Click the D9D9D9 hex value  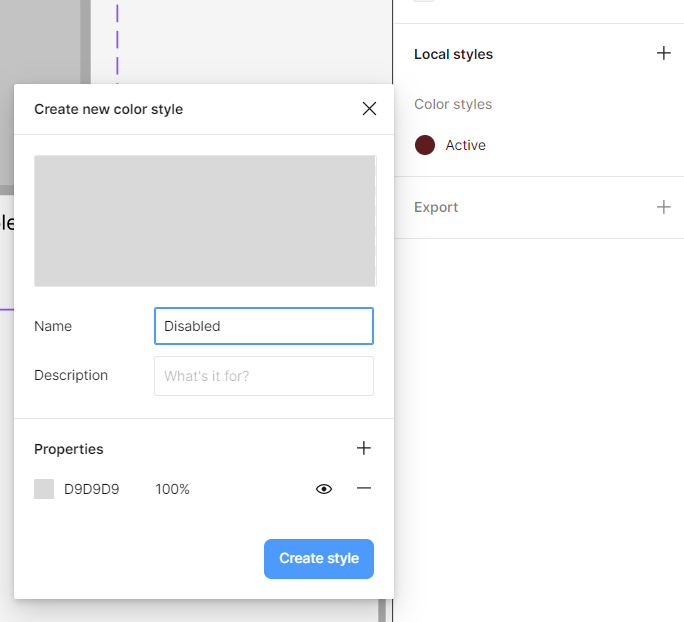pyautogui.click(x=92, y=489)
